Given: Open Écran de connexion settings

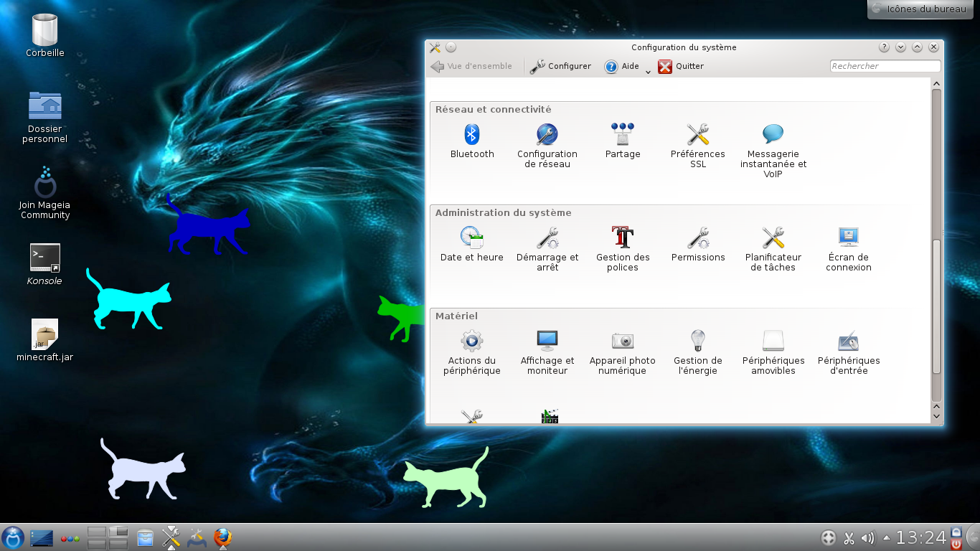Looking at the screenshot, I should [x=849, y=250].
